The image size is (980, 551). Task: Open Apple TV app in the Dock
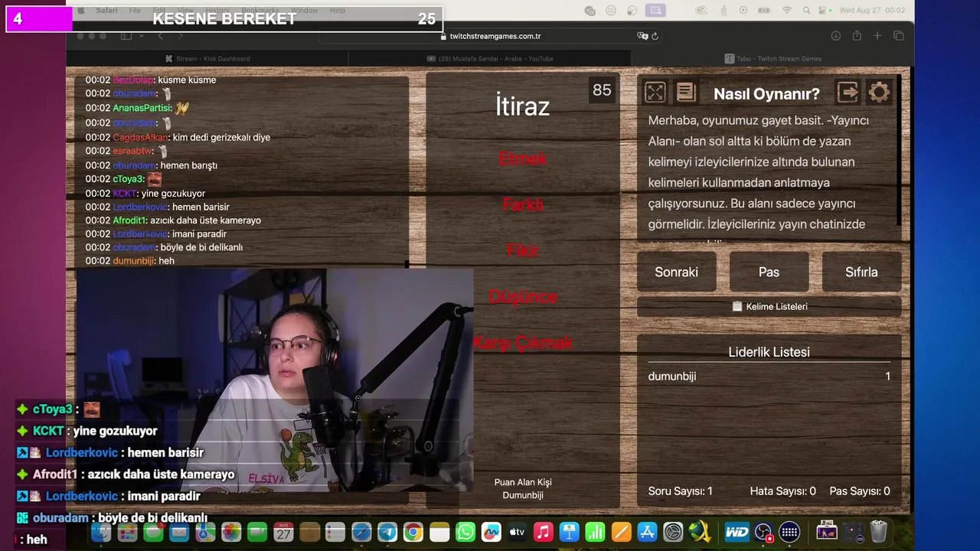(518, 532)
